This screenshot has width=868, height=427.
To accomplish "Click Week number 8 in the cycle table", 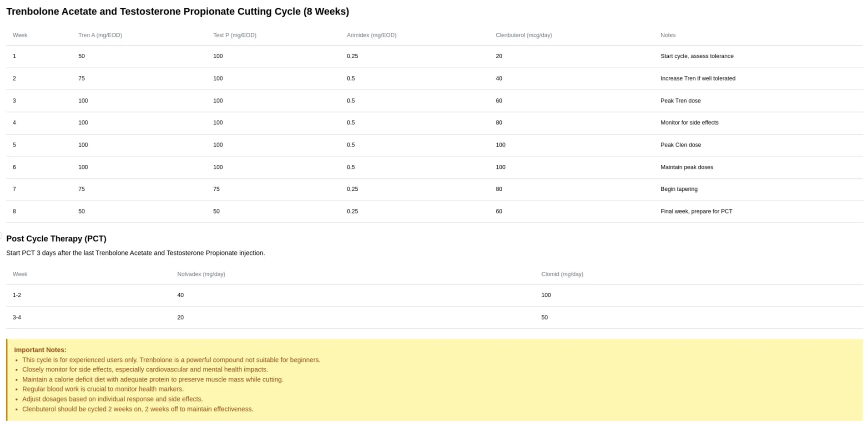I will tap(15, 211).
